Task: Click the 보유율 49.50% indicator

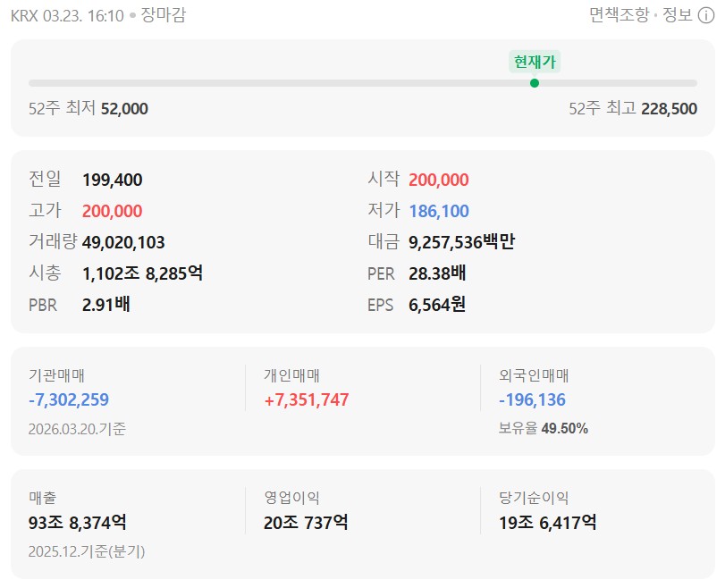Action: coord(543,429)
